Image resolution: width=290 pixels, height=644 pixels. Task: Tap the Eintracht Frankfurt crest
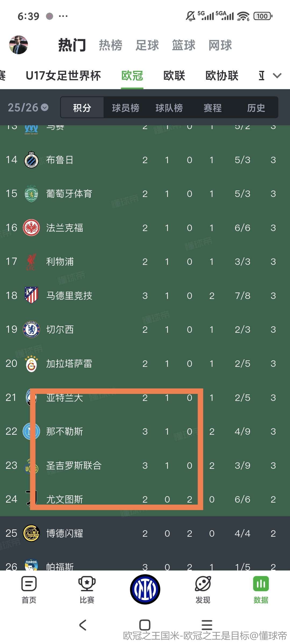click(31, 228)
